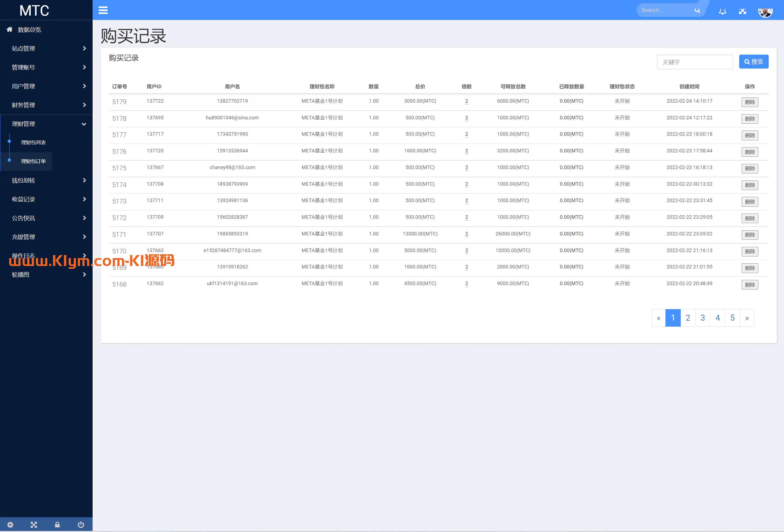Click the power logout icon

[81, 525]
